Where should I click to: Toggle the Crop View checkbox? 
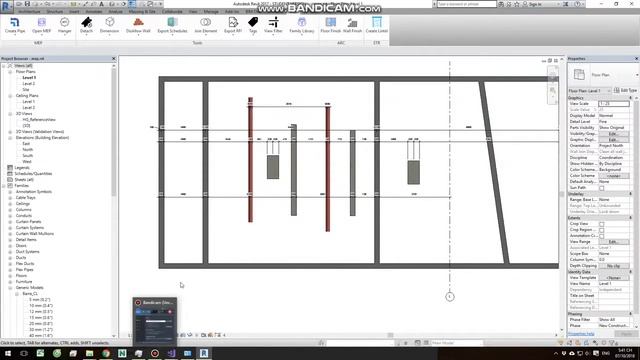pyautogui.click(x=602, y=224)
